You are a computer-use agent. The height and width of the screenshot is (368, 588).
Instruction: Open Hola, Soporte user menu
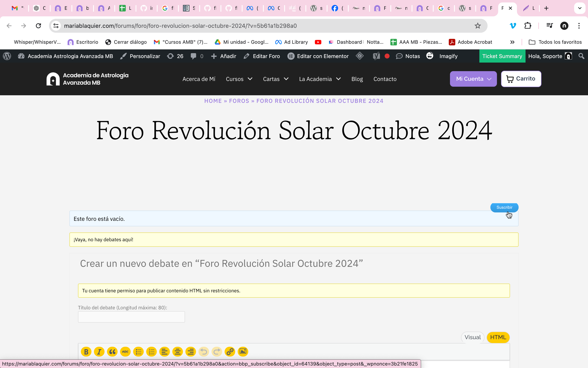[550, 56]
